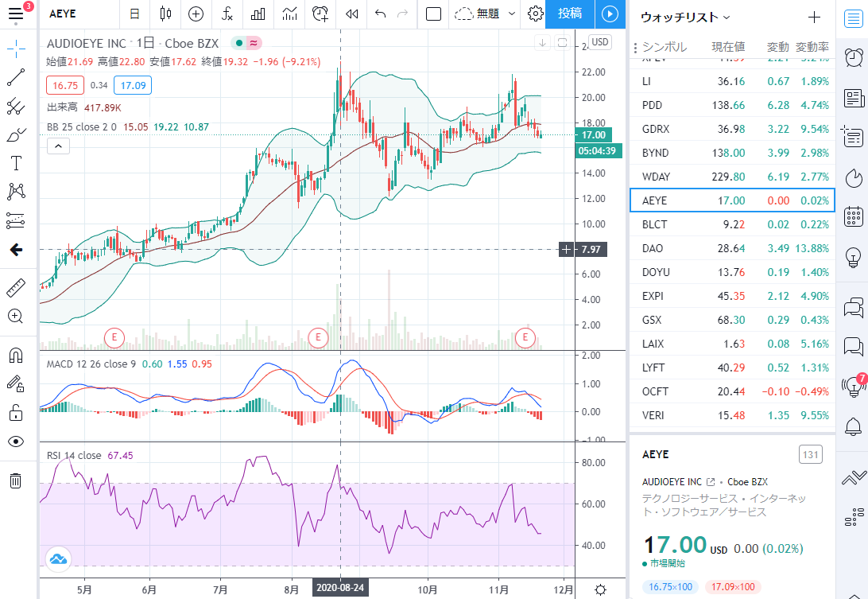Select chart layout square icon
The width and height of the screenshot is (868, 599).
pos(433,14)
